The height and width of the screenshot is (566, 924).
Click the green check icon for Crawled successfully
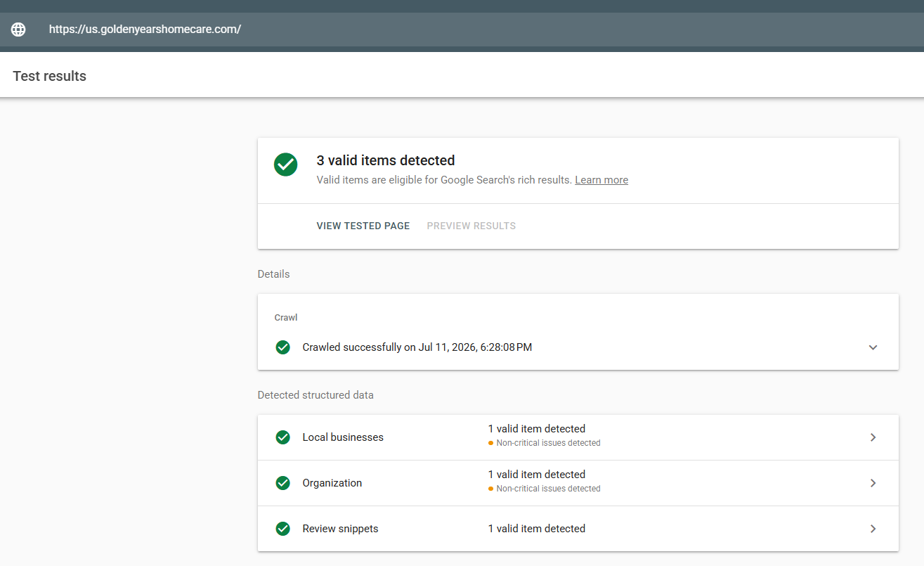tap(283, 347)
